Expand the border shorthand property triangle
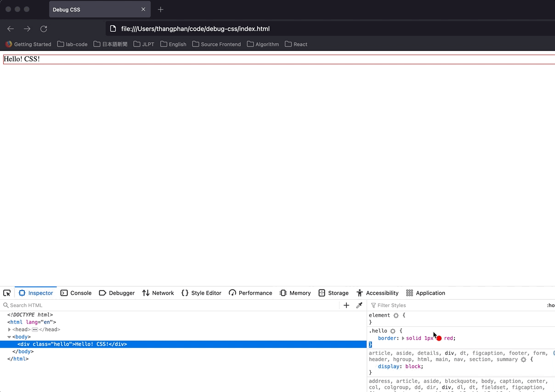This screenshot has height=392, width=555. tap(403, 338)
